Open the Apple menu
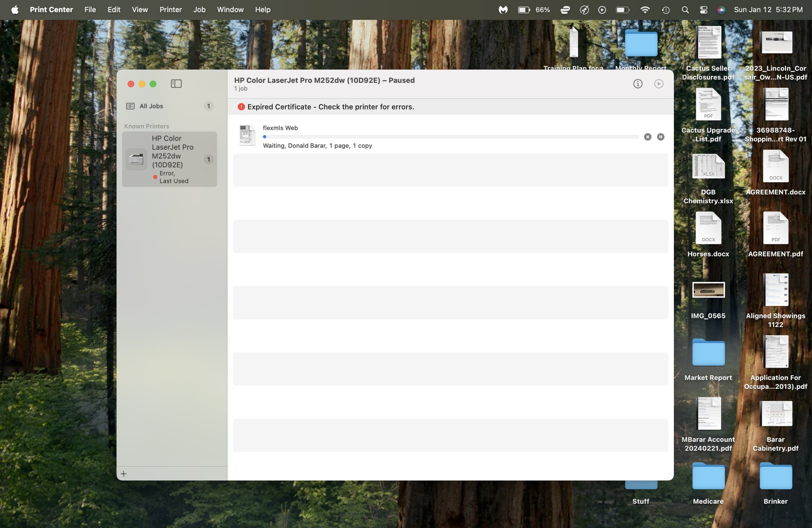 [x=15, y=10]
